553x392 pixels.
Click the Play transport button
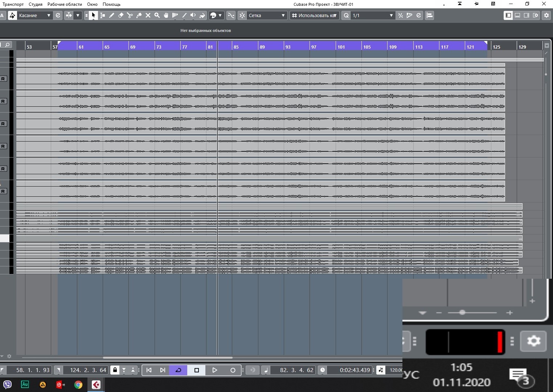tap(214, 370)
